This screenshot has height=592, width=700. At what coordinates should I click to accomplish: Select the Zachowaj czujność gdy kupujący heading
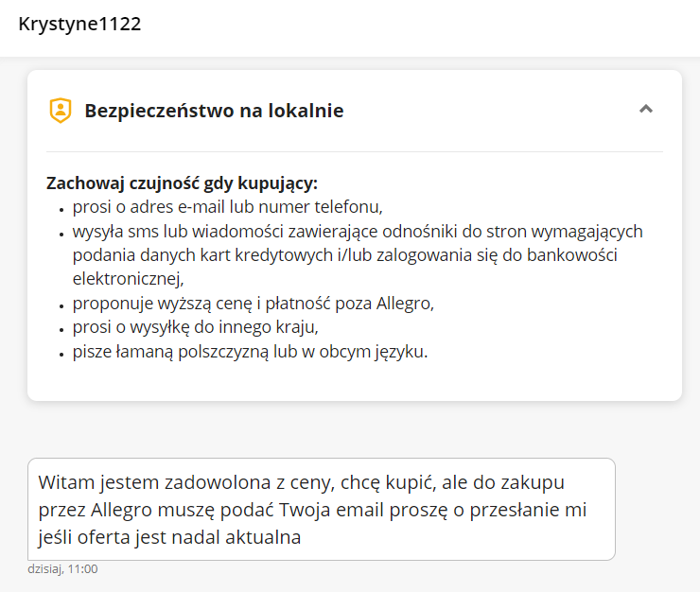tap(182, 183)
